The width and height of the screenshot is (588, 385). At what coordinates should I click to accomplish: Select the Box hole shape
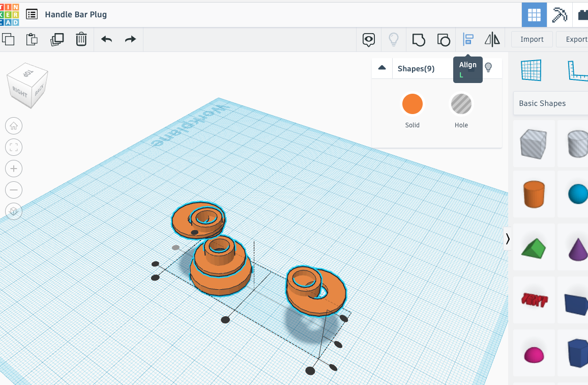534,144
